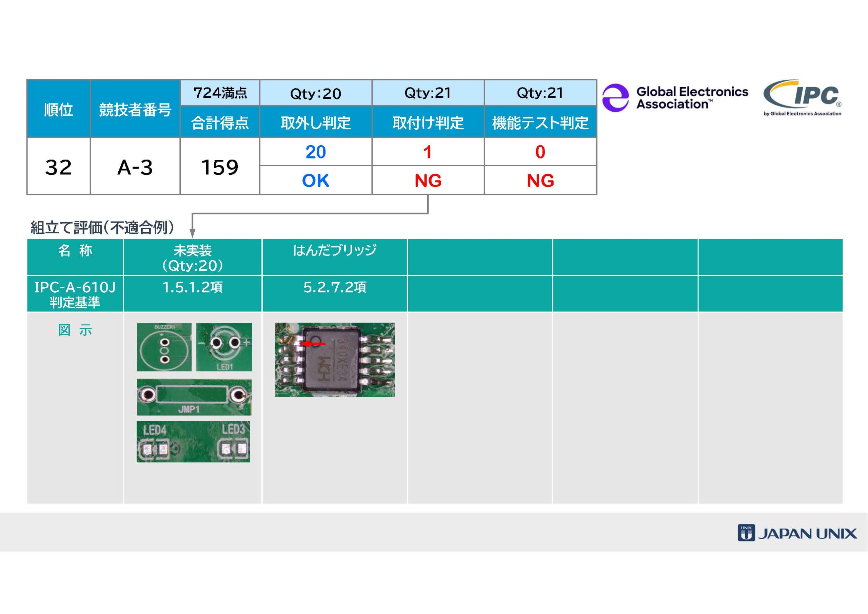Click the blue OK result cell
Viewport: 868px width, 614px height.
click(x=316, y=180)
